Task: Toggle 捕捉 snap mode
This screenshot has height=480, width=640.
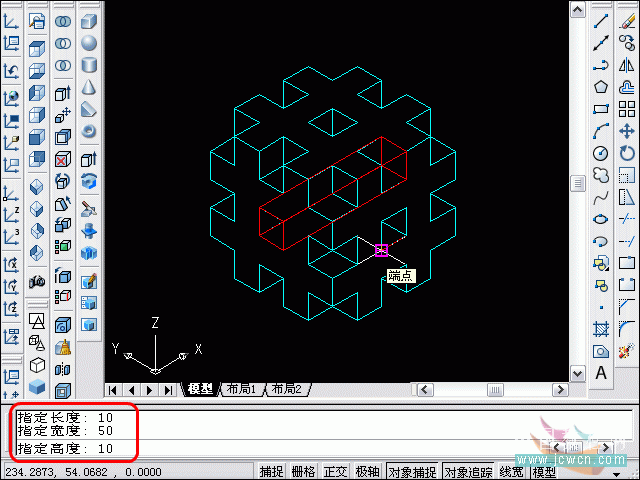Action: tap(271, 472)
